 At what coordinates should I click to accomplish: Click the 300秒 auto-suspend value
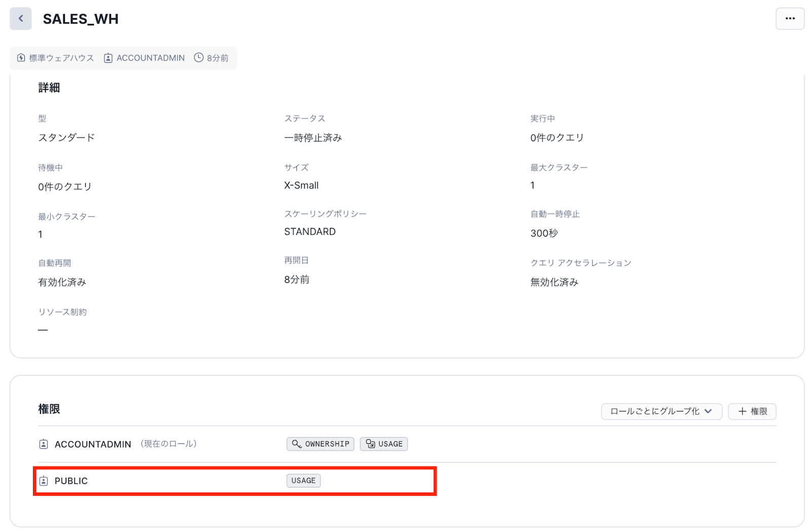coord(544,233)
